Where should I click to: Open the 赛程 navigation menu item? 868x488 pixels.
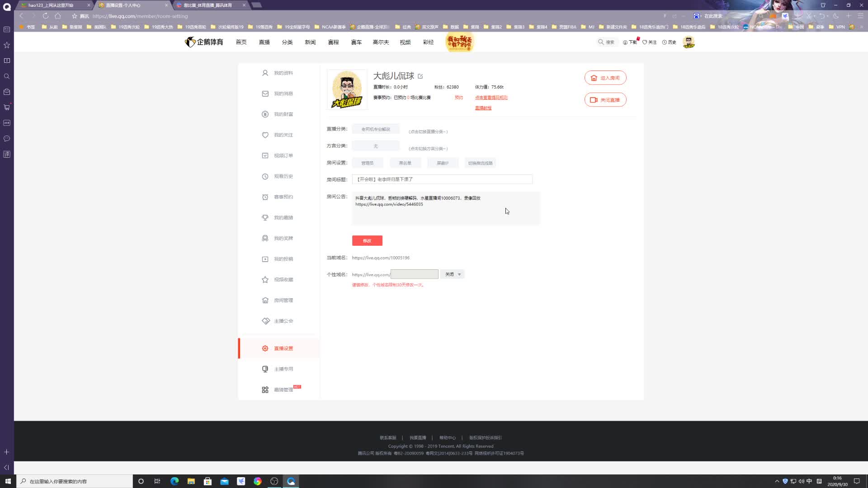tap(333, 42)
